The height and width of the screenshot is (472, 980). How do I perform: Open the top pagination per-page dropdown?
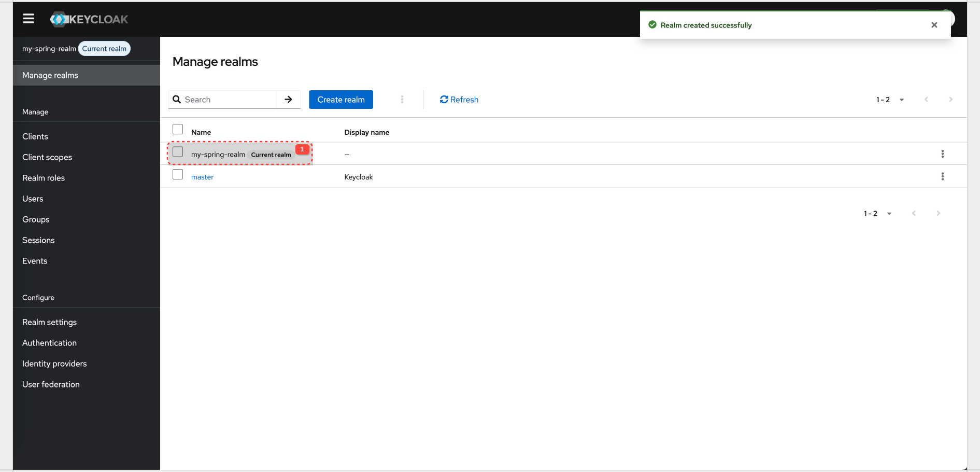(902, 99)
